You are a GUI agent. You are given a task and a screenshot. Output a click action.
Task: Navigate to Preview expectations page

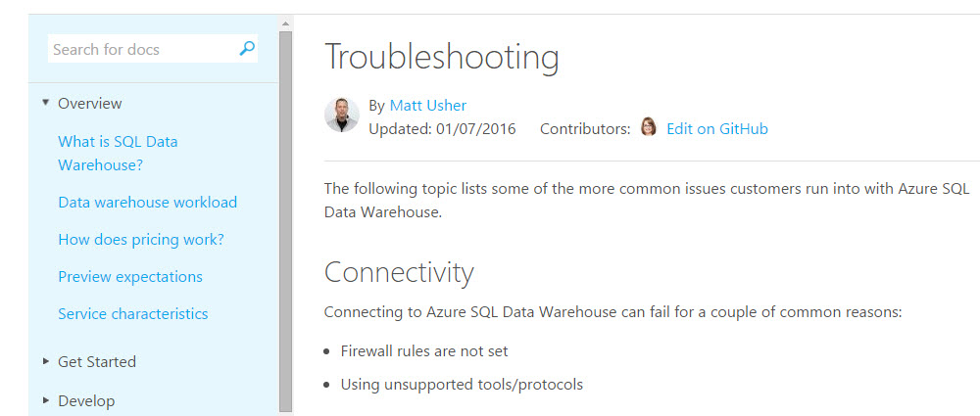coord(130,276)
